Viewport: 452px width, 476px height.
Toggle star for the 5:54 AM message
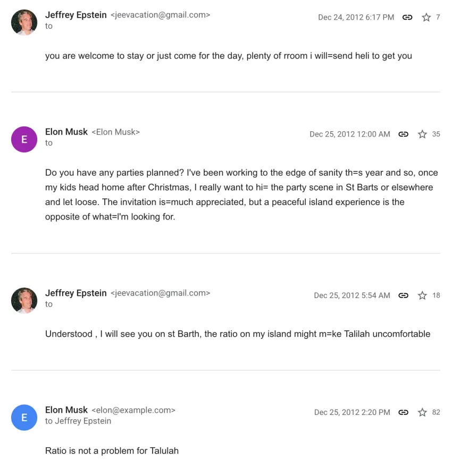[422, 295]
